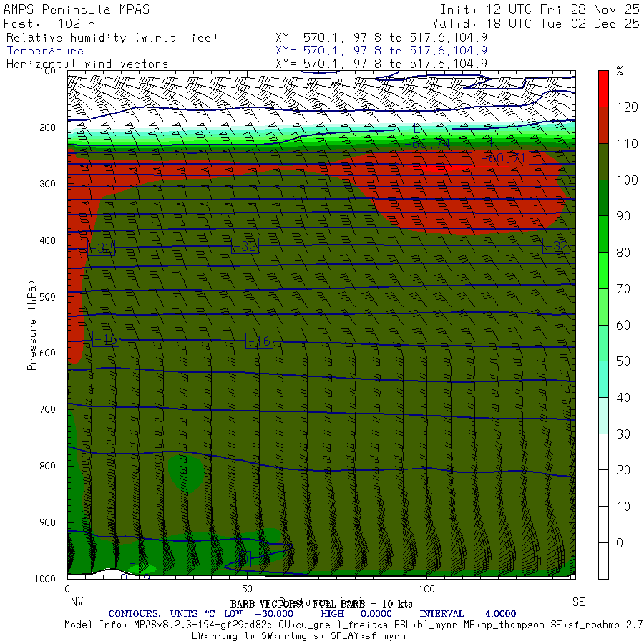Click the 'Init: 12 UTC Fri 28 Nov 25' line
The image size is (644, 644).
(540, 9)
